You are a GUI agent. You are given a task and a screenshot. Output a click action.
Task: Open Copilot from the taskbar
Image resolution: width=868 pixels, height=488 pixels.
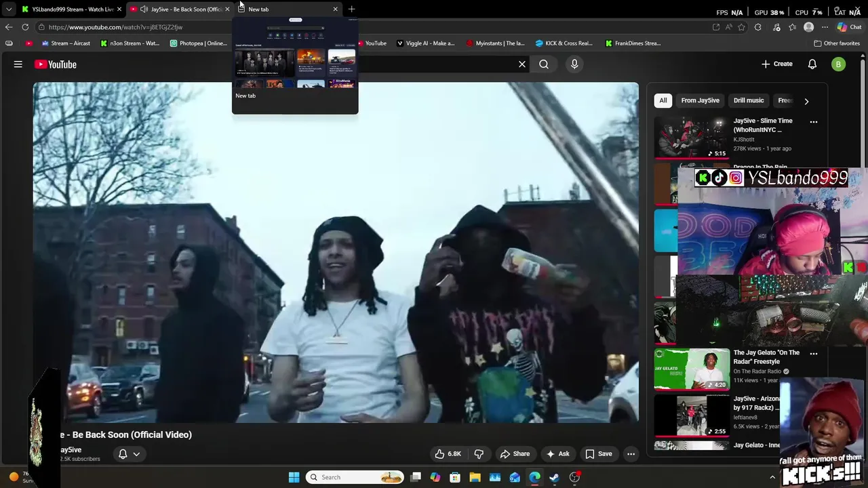point(435,477)
